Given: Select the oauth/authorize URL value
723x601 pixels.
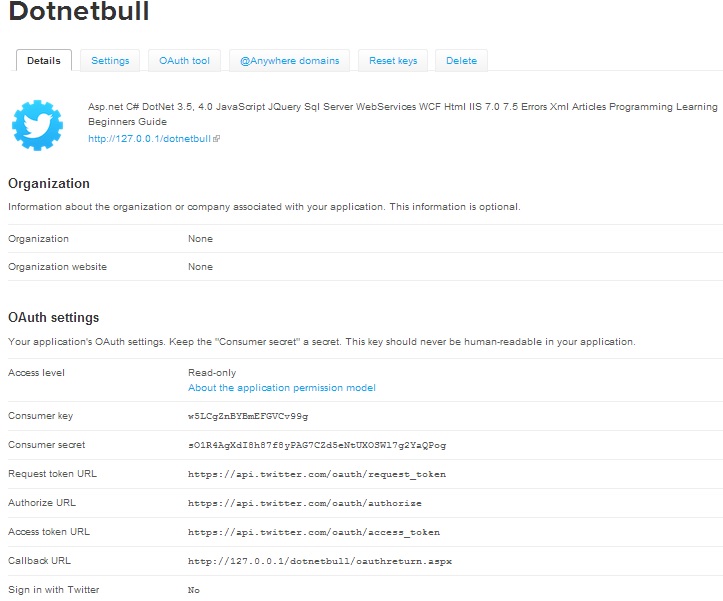Looking at the screenshot, I should tap(305, 503).
